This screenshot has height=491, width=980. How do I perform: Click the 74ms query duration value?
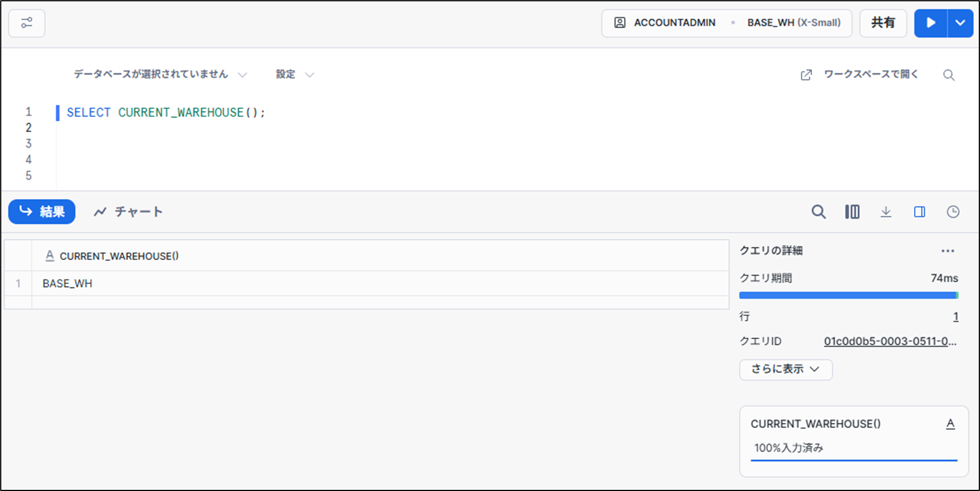click(944, 279)
